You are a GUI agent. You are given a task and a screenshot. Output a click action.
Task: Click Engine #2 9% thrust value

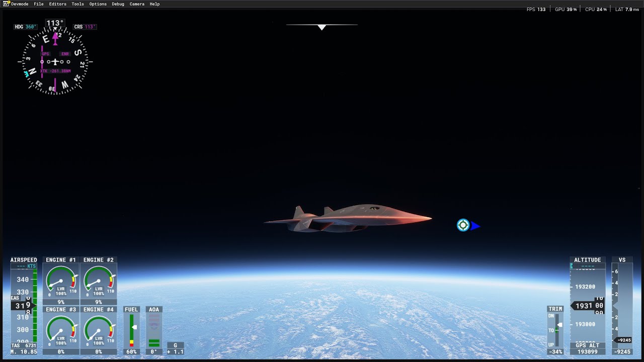[x=99, y=302]
